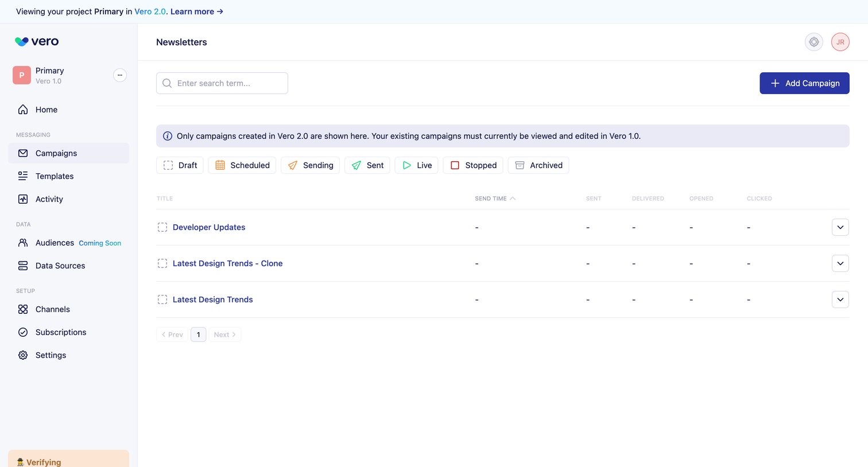Open the Primary project options menu

[x=120, y=75]
